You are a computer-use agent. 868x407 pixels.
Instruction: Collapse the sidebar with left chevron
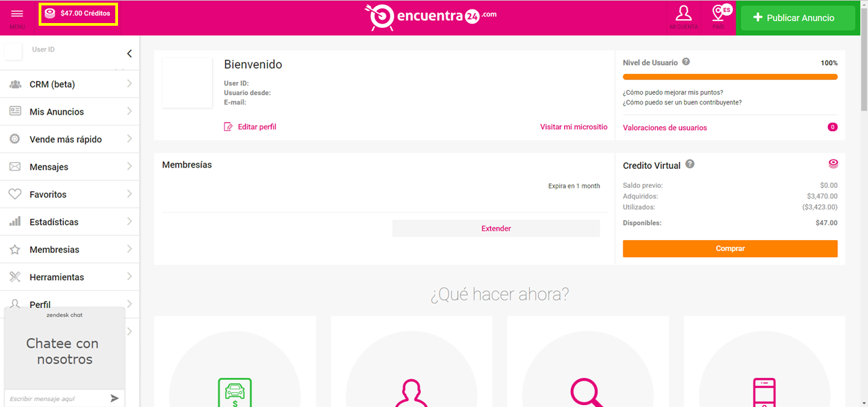click(130, 54)
